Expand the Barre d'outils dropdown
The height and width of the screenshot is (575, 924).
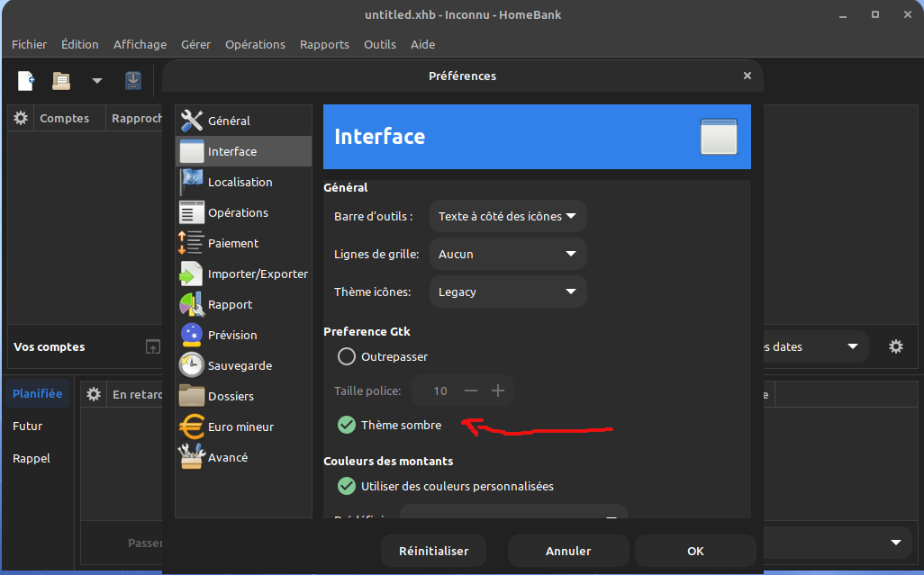click(508, 216)
